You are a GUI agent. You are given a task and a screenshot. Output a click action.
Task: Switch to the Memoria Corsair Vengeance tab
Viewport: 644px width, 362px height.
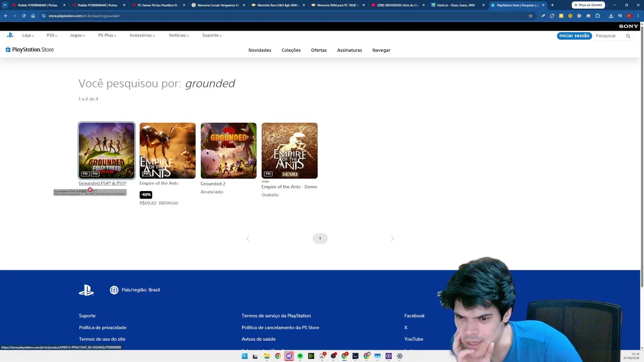pyautogui.click(x=218, y=5)
